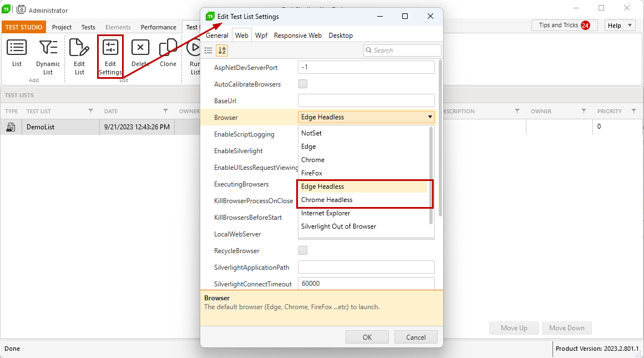Choose Edge Headless from the browser list
This screenshot has height=358, width=644.
(363, 186)
